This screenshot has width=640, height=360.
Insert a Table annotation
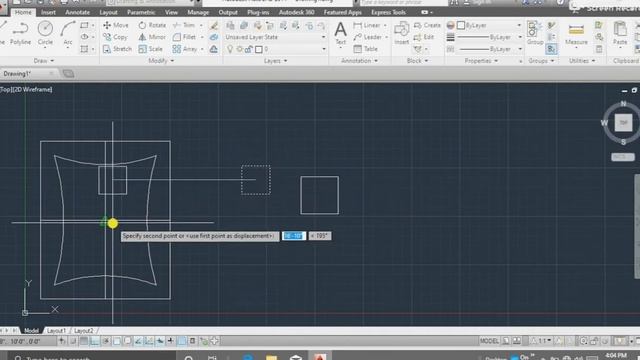(365, 49)
